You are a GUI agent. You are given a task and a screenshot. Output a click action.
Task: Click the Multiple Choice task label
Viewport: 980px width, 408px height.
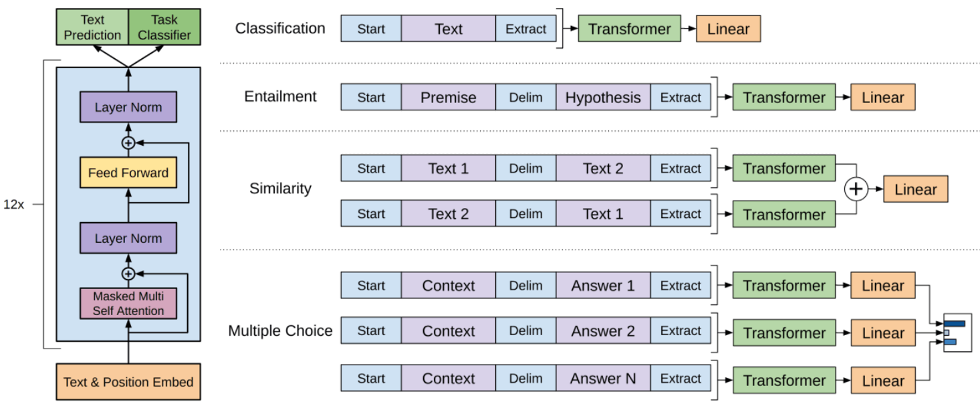(280, 331)
